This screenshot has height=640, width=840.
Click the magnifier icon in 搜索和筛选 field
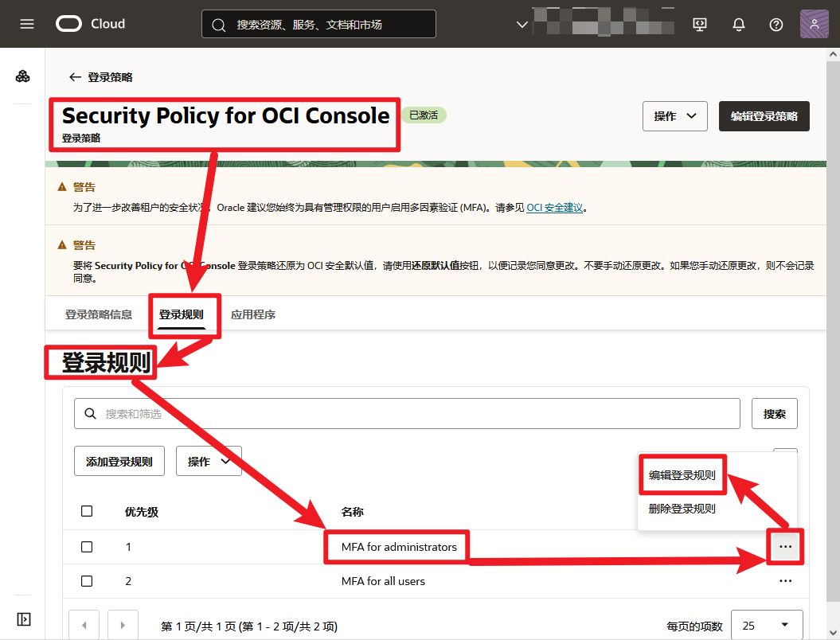pyautogui.click(x=91, y=413)
